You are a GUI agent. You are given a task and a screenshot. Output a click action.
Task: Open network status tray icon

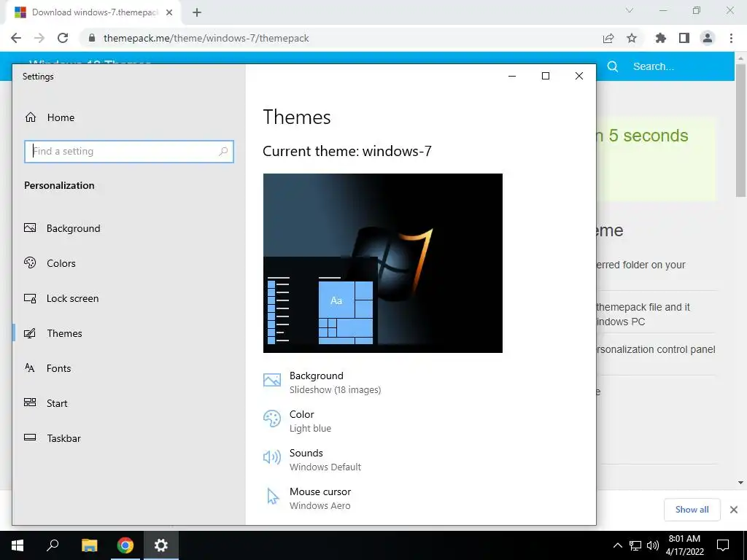point(635,545)
